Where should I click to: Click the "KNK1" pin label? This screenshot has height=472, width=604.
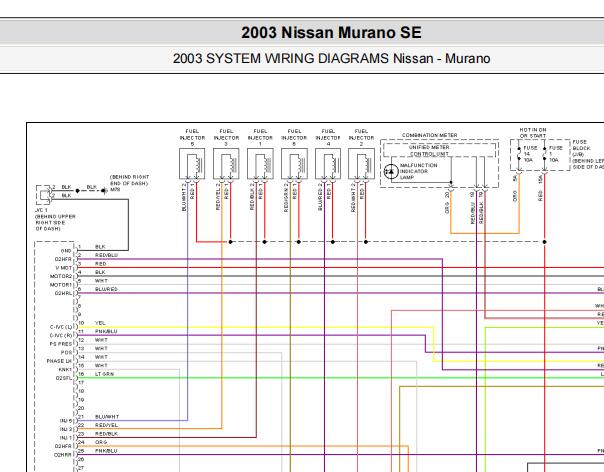click(65, 370)
